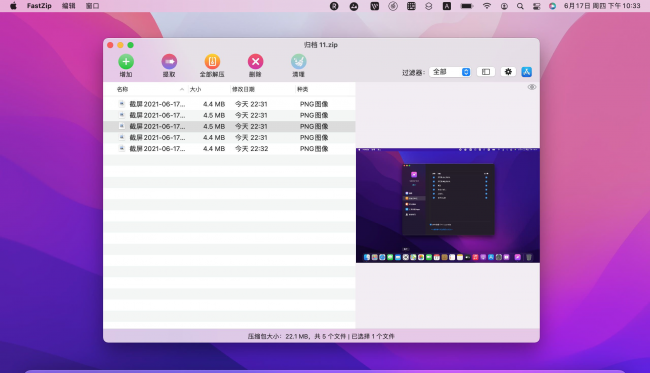
Task: Click the circled R menu bar icon
Action: (334, 6)
